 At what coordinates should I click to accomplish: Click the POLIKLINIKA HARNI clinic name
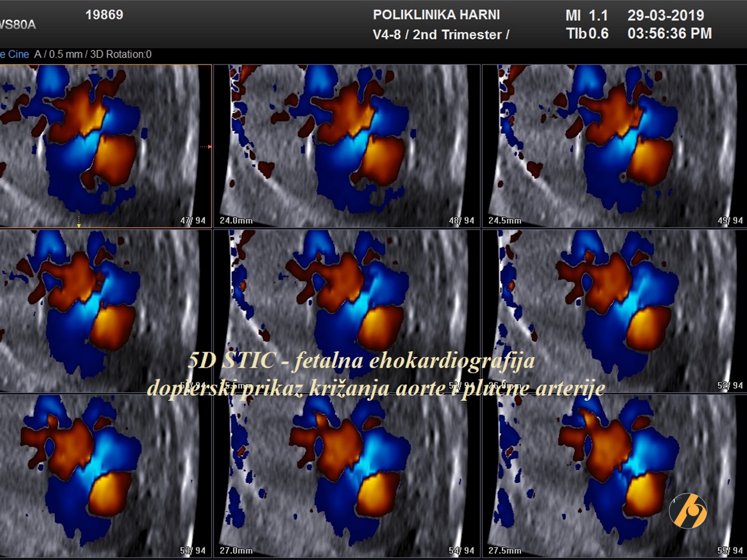pos(436,15)
